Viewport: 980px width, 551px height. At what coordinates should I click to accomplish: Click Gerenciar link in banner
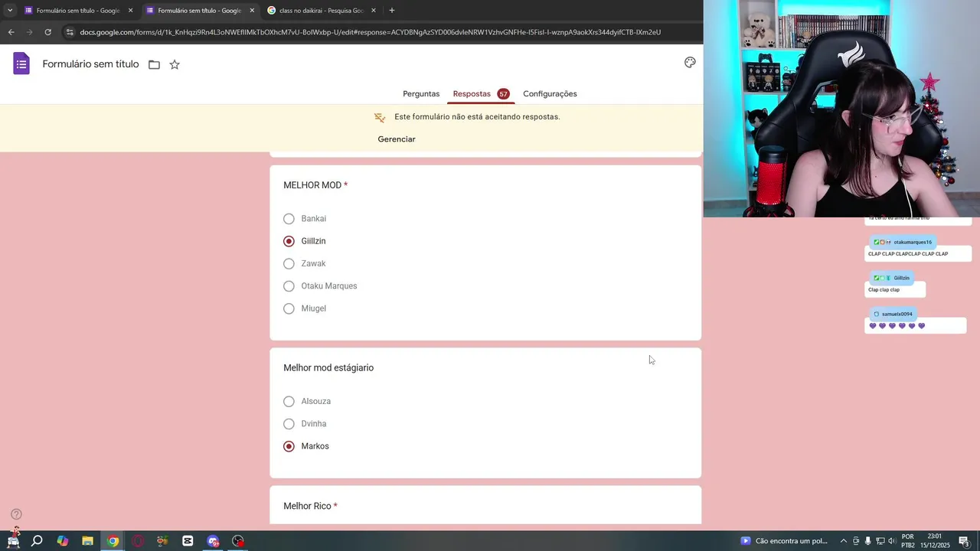pos(397,139)
